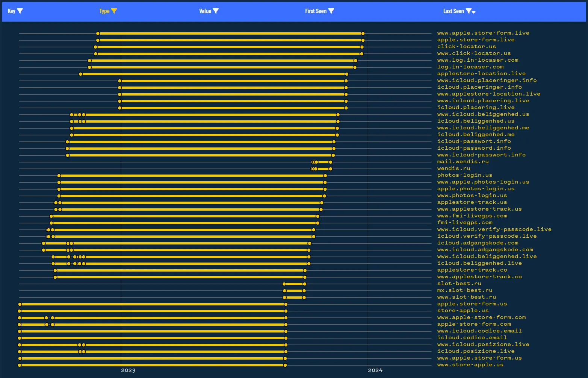The image size is (588, 378).
Task: Select the icloud.verify-passcode.live label
Action: (487, 236)
